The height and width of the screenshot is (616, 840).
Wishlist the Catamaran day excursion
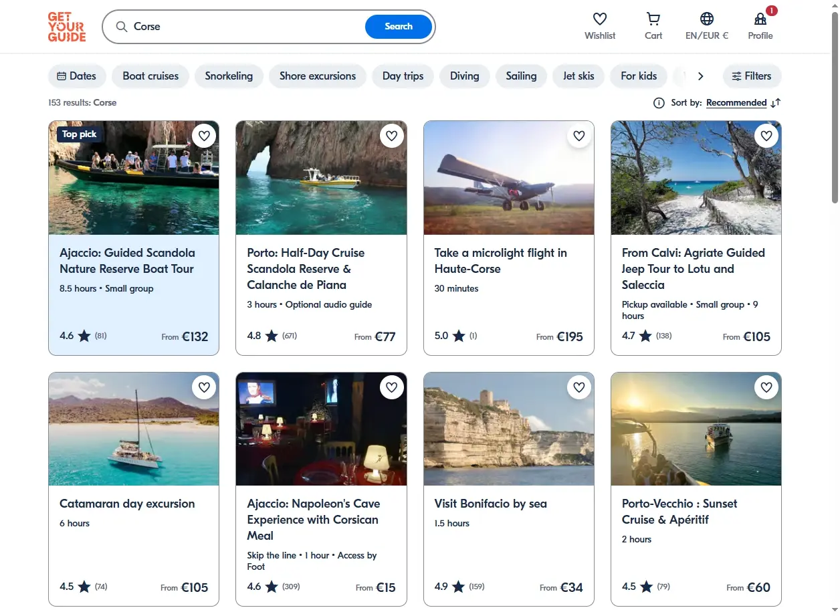(x=204, y=387)
